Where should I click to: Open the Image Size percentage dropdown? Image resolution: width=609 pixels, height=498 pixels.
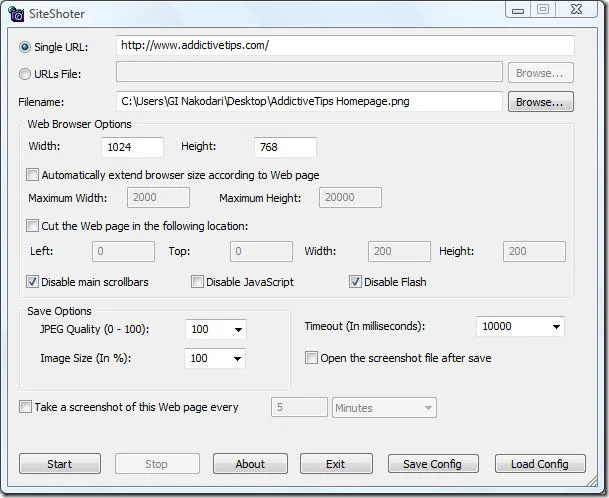tap(237, 359)
